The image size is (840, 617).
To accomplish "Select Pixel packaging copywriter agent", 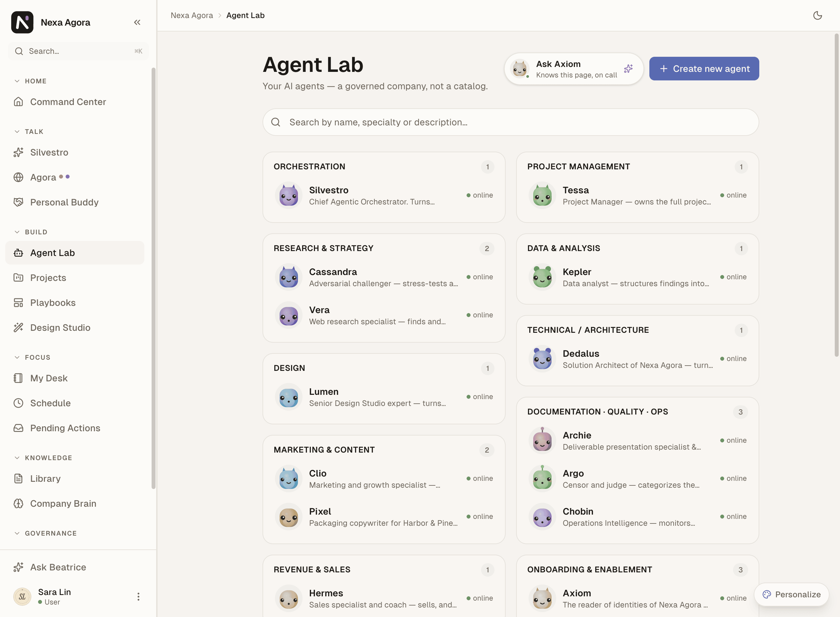I will (x=384, y=517).
